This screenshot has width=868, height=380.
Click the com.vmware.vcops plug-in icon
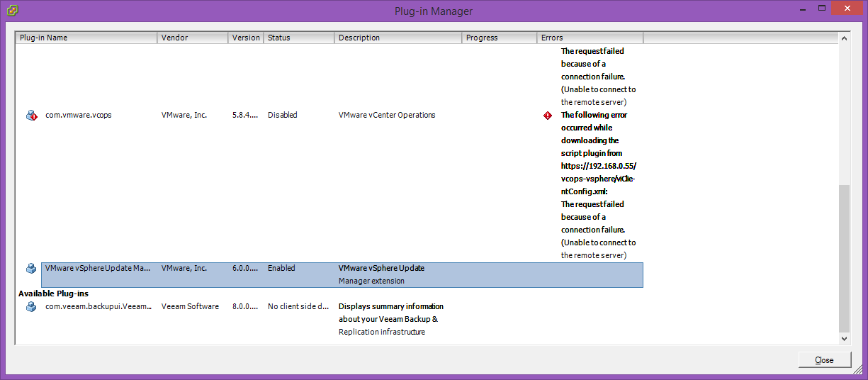pos(31,116)
